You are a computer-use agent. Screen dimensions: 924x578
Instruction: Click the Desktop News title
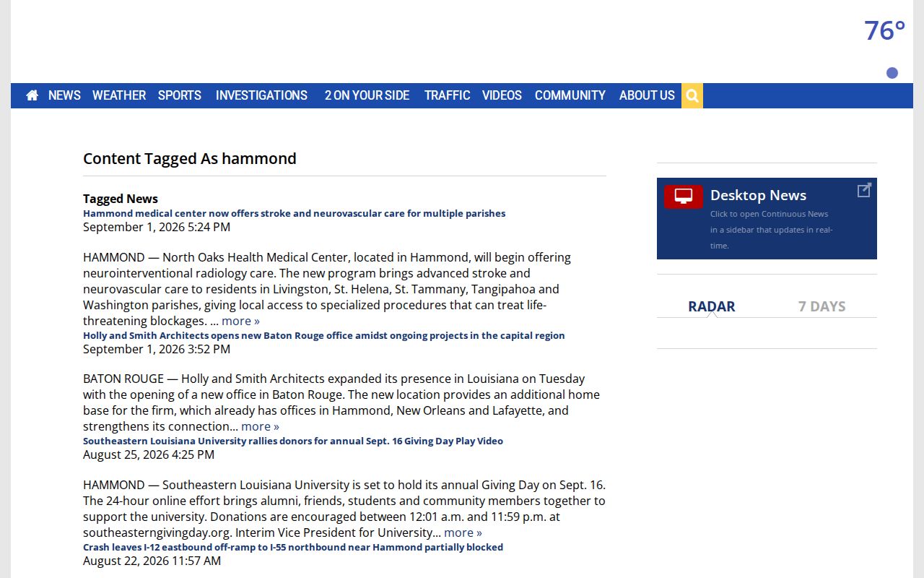(x=758, y=195)
